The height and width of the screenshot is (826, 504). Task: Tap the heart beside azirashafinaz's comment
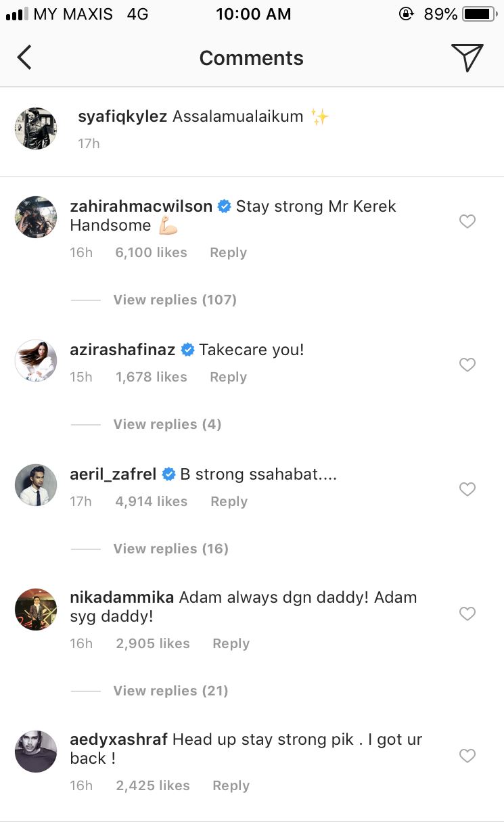(x=467, y=365)
